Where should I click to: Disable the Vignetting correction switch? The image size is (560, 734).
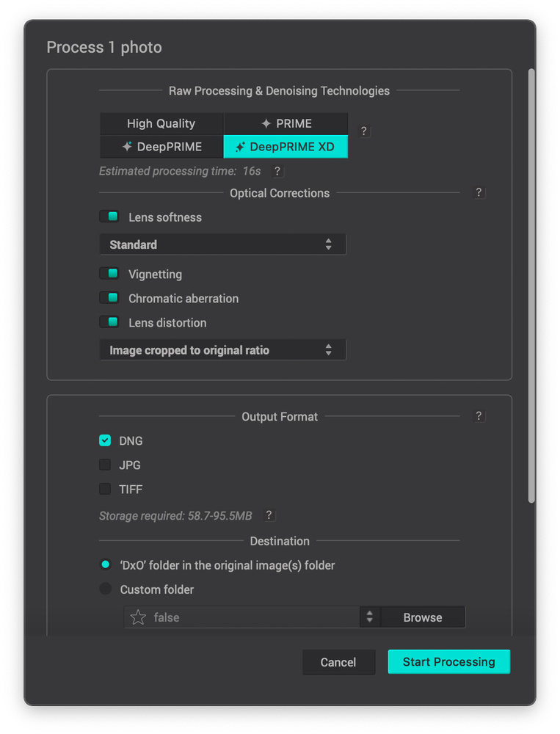pyautogui.click(x=109, y=274)
